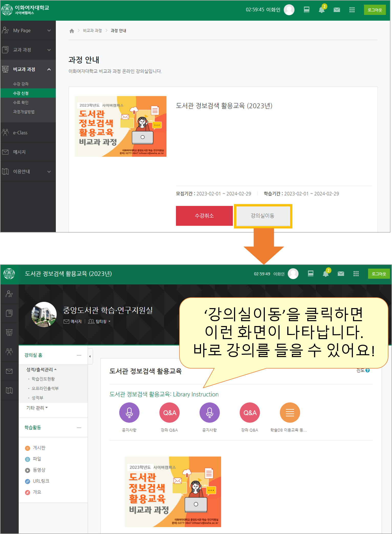Click the bell icon in lower classroom header

pyautogui.click(x=326, y=274)
